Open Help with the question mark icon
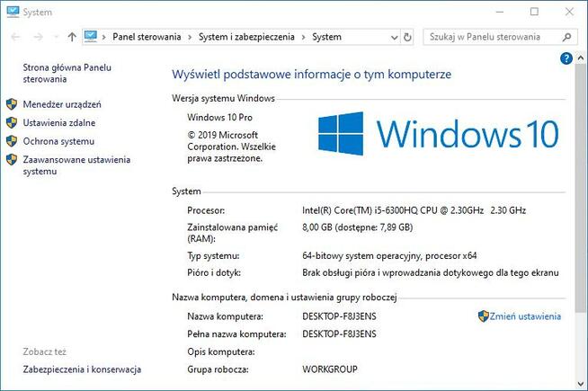The width and height of the screenshot is (588, 391). tap(566, 58)
